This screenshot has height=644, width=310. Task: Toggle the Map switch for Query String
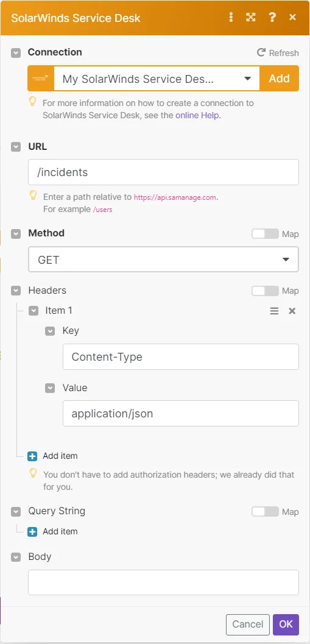[x=266, y=512]
